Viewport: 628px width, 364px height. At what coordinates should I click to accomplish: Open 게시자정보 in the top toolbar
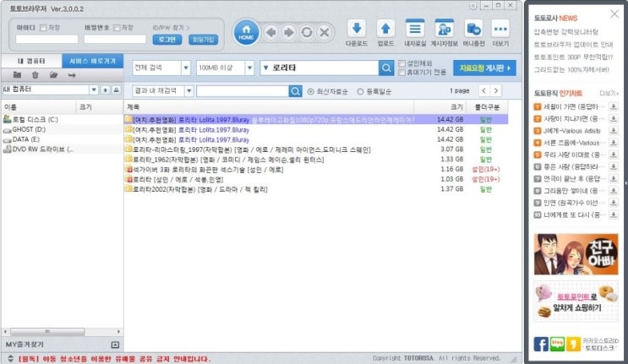(x=445, y=33)
